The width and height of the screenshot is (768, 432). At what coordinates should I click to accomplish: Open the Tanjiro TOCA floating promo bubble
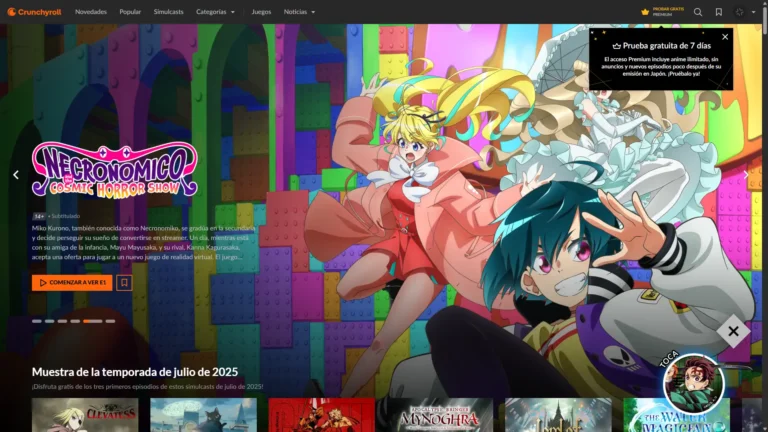click(x=694, y=384)
